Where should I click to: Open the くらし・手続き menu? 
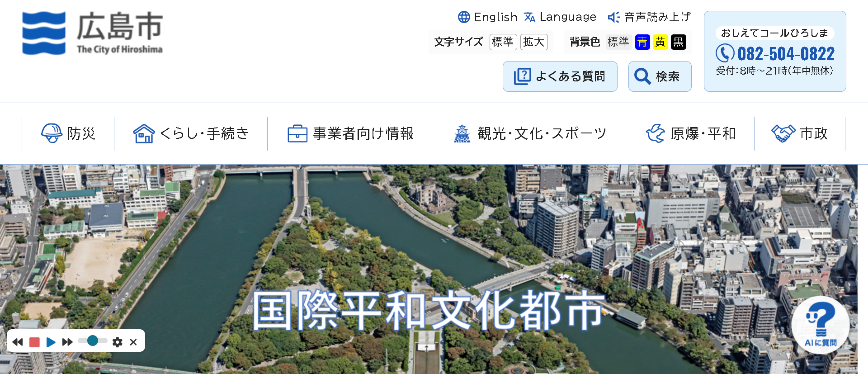[191, 133]
